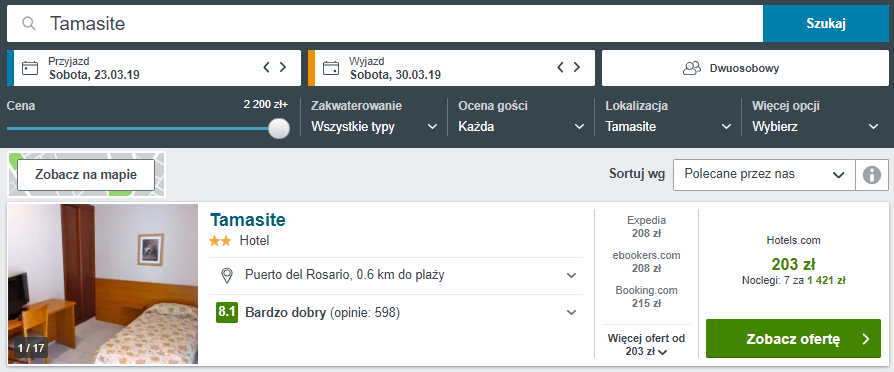Click the Zobacz ofertę green button
Viewport: 894px width, 372px height.
(793, 339)
